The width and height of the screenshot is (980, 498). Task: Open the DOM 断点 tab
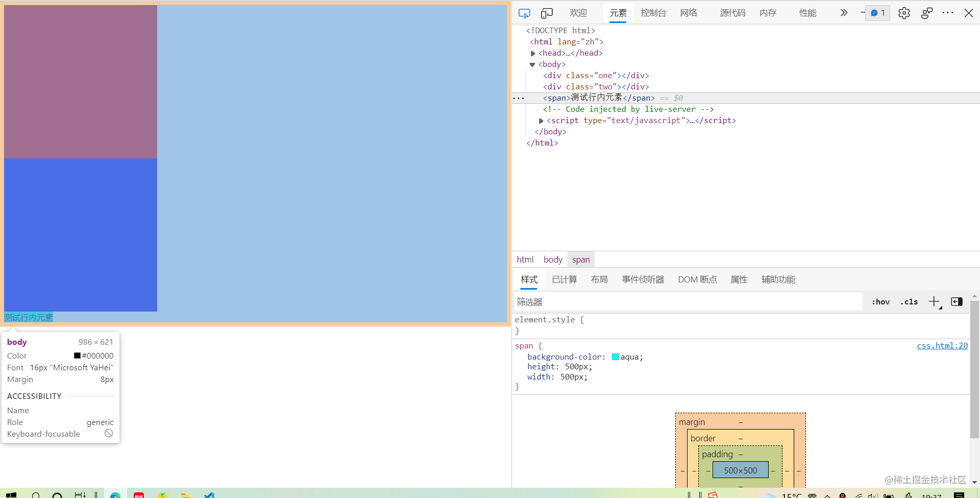(x=697, y=279)
